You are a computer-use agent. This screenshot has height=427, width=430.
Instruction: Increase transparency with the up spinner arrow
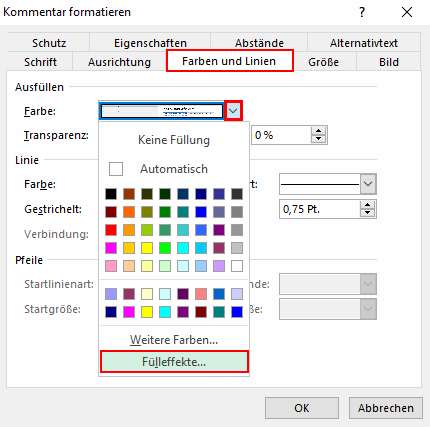[x=319, y=131]
